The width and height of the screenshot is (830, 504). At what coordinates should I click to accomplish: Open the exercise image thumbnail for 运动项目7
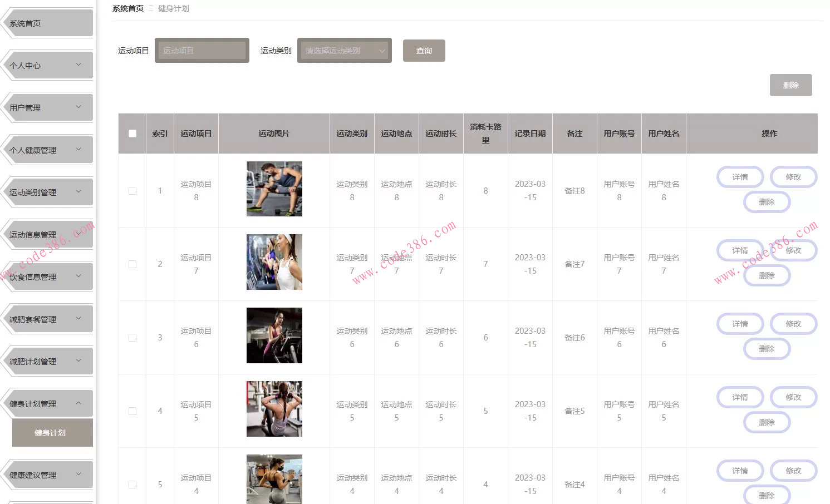coord(274,262)
